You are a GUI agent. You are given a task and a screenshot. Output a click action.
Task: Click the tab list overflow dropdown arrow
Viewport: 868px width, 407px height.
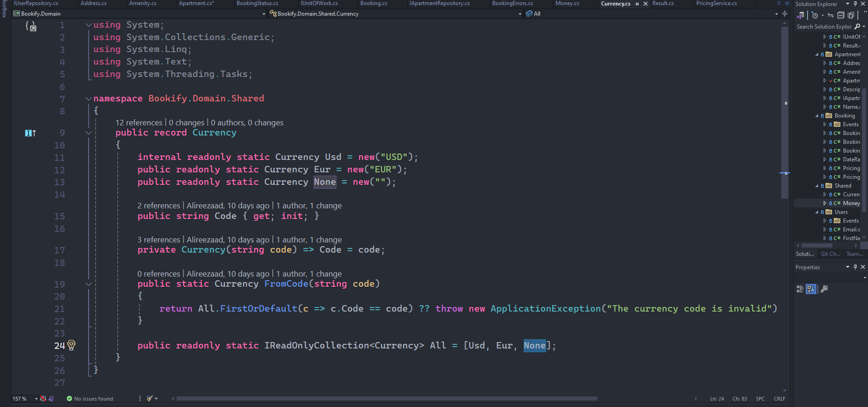779,3
